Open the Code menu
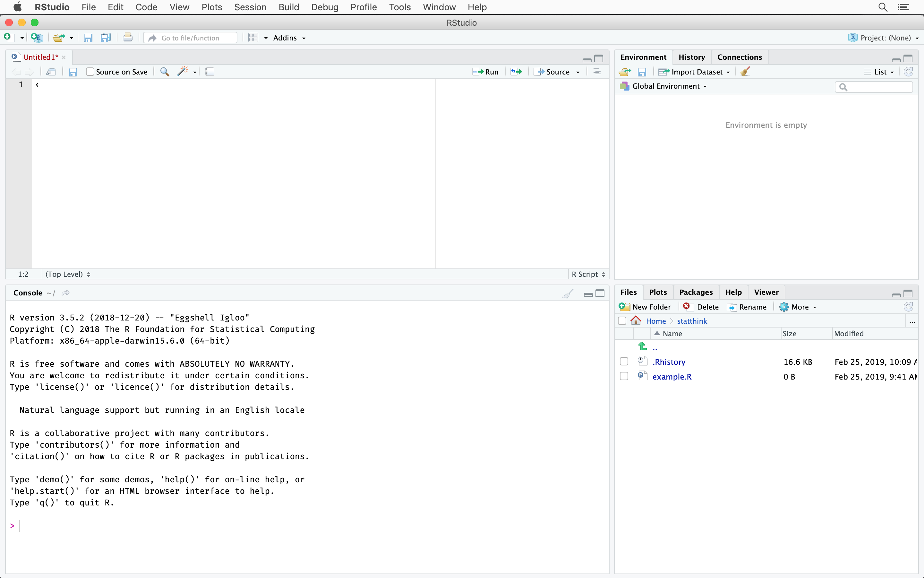This screenshot has height=578, width=924. [146, 7]
